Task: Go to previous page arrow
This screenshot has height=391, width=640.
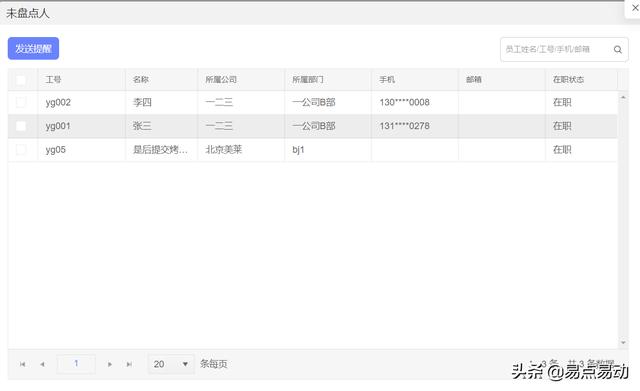Action: tap(42, 364)
